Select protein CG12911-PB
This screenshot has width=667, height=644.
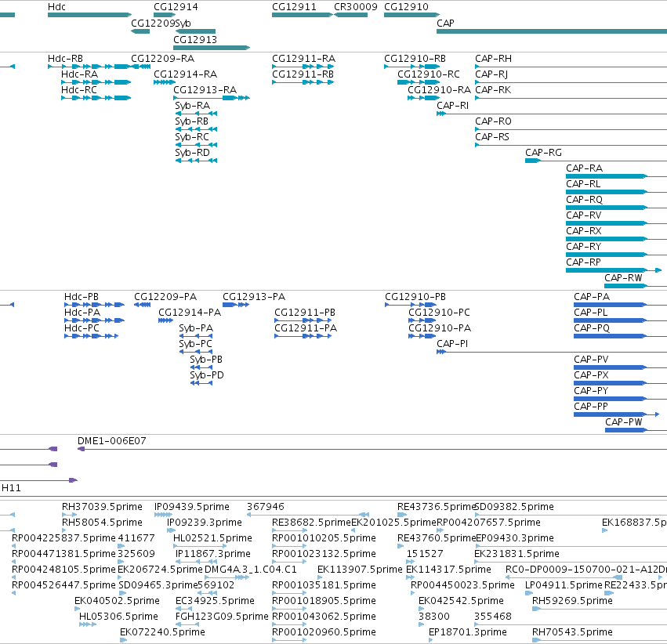(x=303, y=320)
